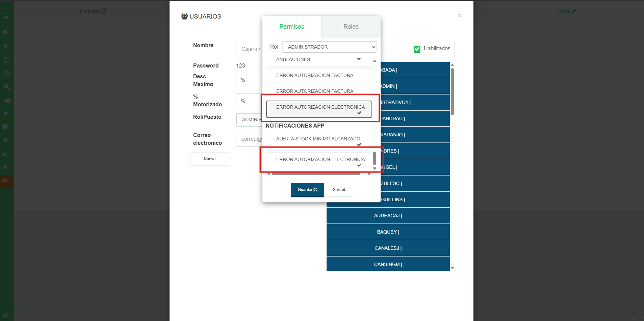Screen dimensions: 644x321
Task: Switch to the Roles tab
Action: (x=351, y=27)
